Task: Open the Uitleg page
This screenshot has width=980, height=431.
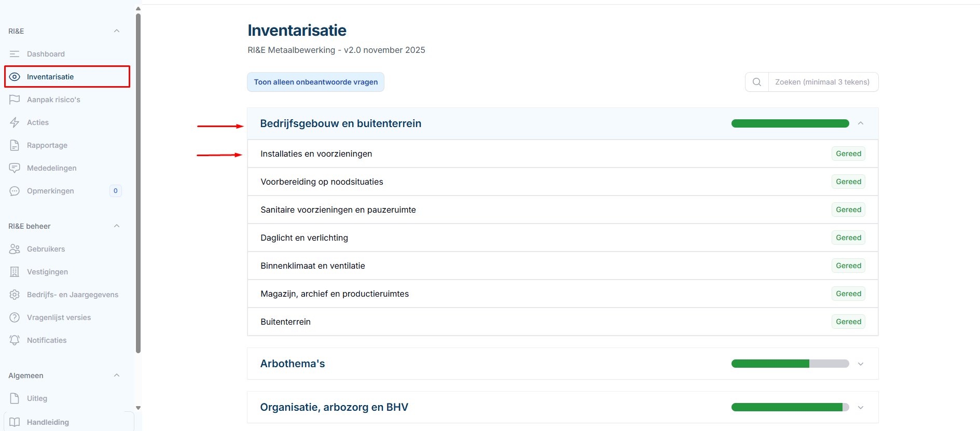Action: click(67, 398)
